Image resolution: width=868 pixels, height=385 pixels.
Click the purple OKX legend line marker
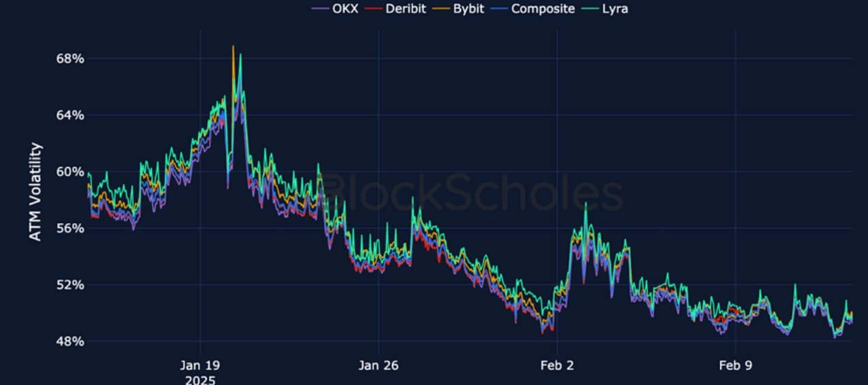coord(320,9)
